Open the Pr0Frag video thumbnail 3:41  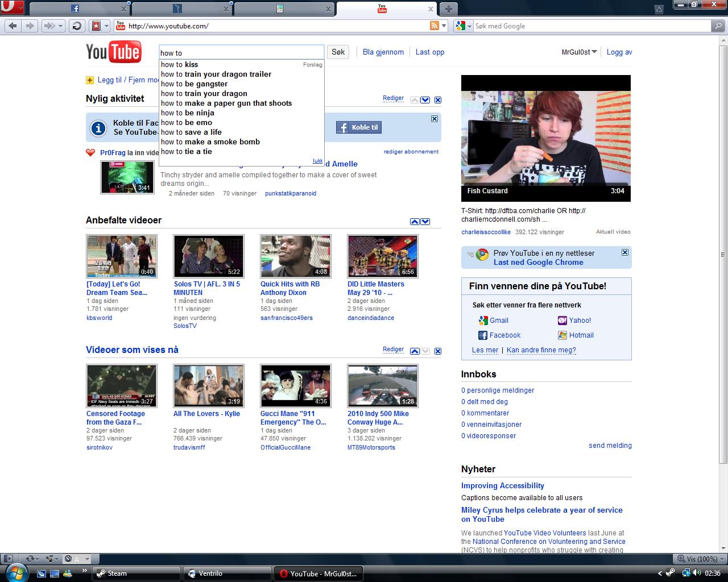pos(127,177)
